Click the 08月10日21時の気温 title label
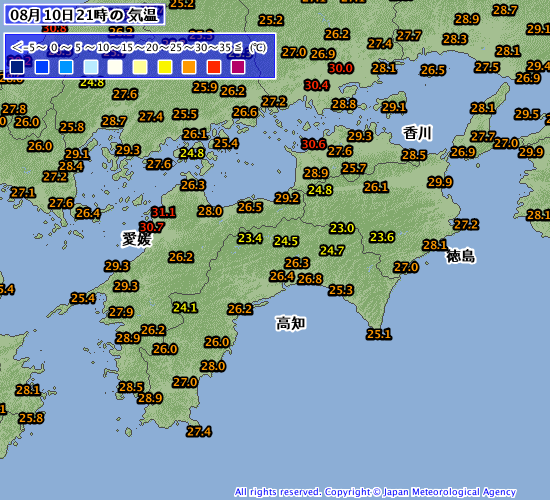 pos(84,15)
